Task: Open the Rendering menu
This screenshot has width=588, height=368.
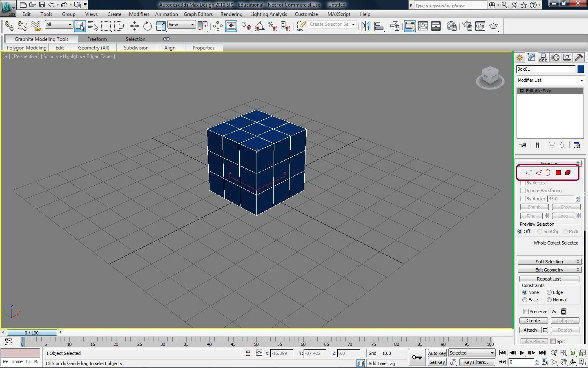Action: [x=231, y=14]
